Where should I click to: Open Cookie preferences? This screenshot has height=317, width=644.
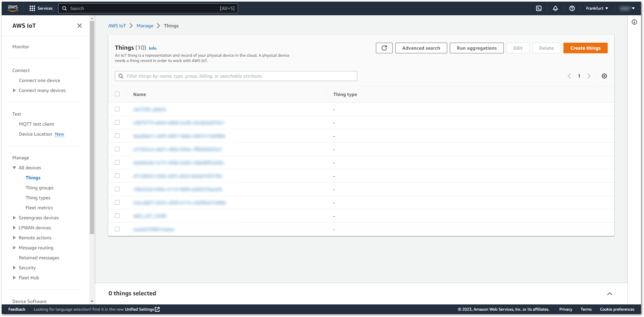[x=617, y=309]
